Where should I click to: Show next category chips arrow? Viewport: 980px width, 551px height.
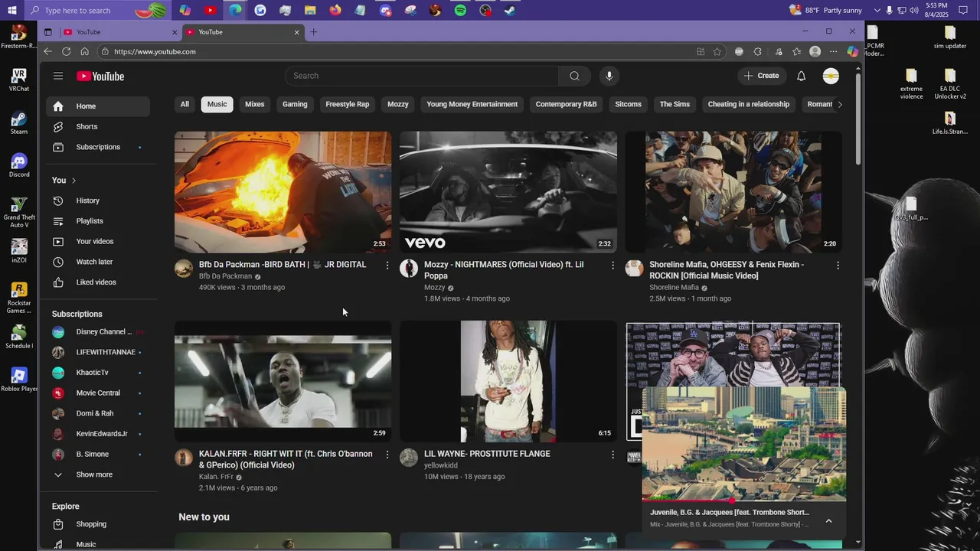(x=840, y=104)
